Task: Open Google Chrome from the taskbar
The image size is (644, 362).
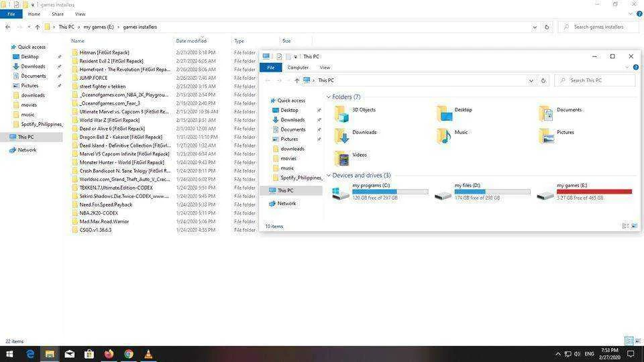Action: [x=129, y=354]
